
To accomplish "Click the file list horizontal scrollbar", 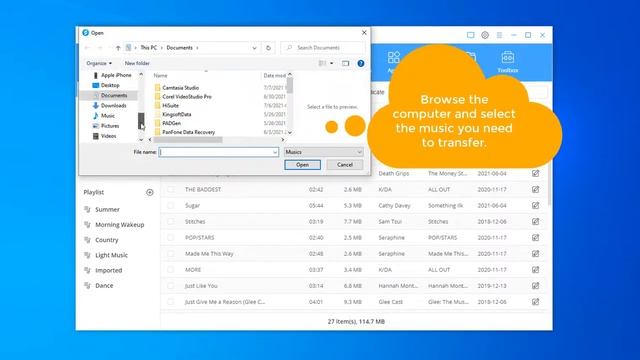I will [x=188, y=140].
